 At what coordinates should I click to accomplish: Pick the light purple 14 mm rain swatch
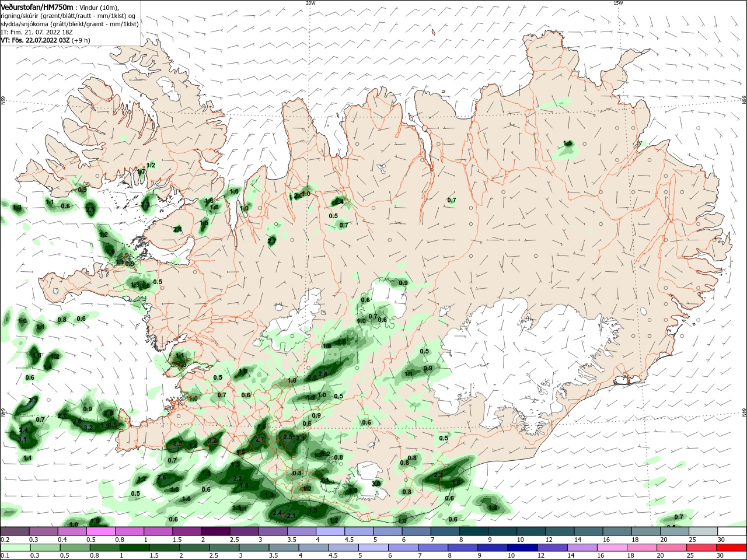[x=581, y=548]
